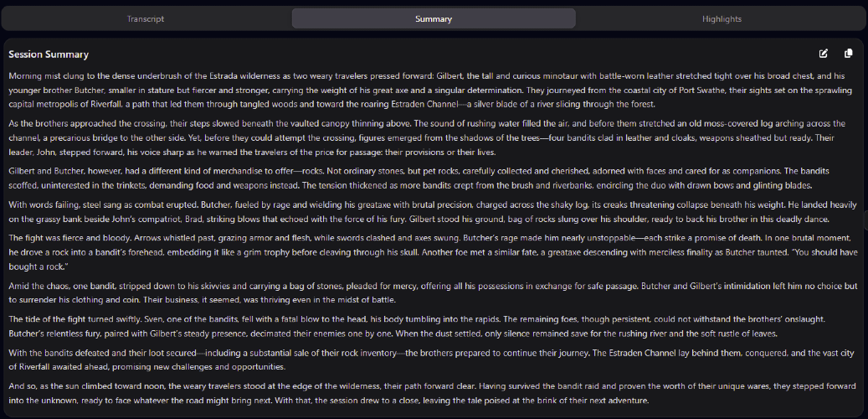Click the paragraph beginning "Morning mist clung"
The height and width of the screenshot is (419, 868).
431,89
